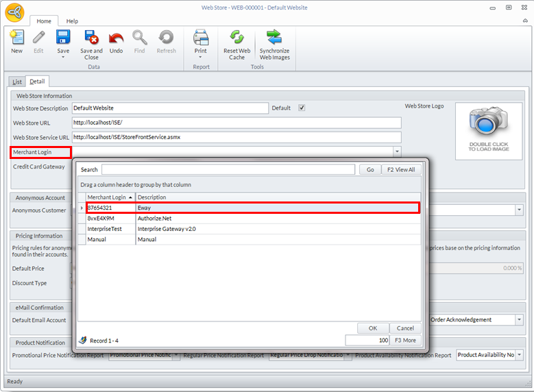
Task: Click Synchronize Web Images icon
Action: tap(274, 38)
